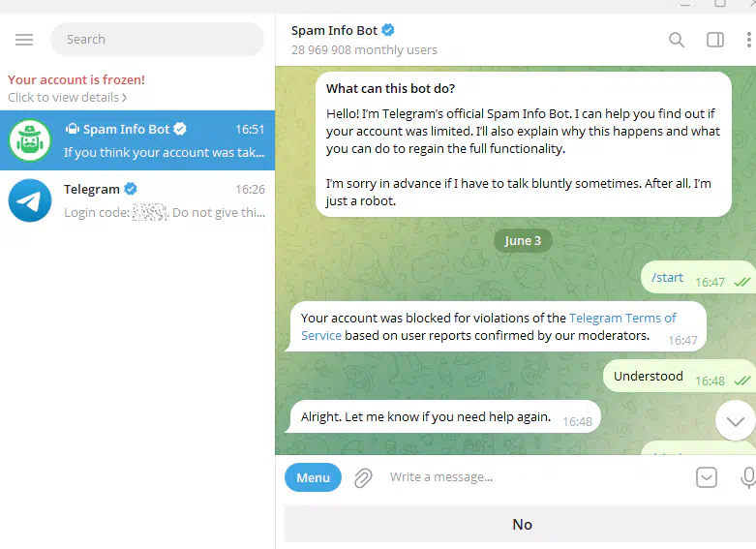Click the verified badge in chat header
Viewport: 756px width, 549px height.
pyautogui.click(x=387, y=30)
